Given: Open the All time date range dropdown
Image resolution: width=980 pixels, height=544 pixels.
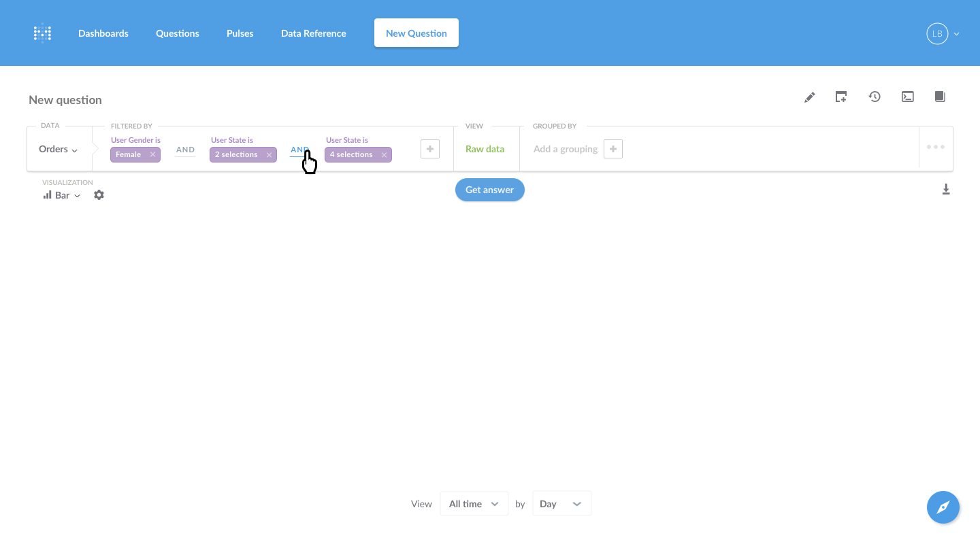Looking at the screenshot, I should pyautogui.click(x=474, y=503).
